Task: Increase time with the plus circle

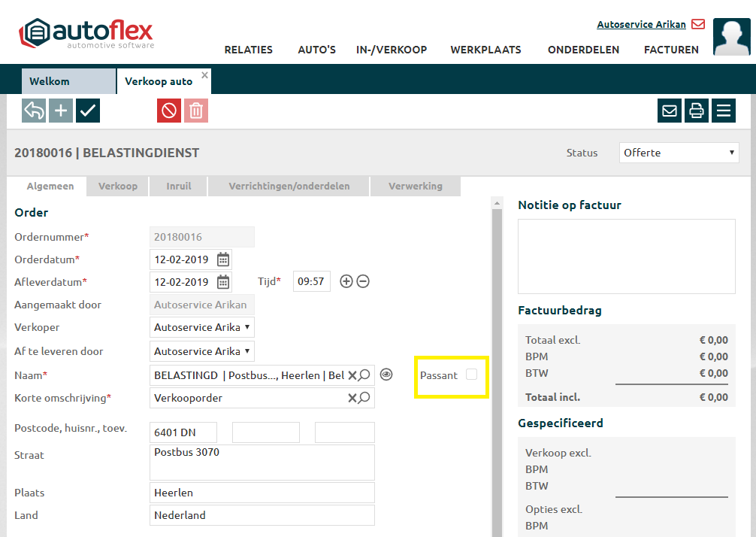Action: [x=346, y=281]
